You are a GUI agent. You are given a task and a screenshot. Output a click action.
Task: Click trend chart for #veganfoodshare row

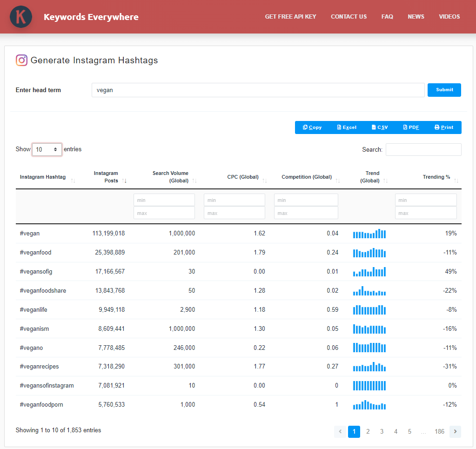[x=369, y=291]
